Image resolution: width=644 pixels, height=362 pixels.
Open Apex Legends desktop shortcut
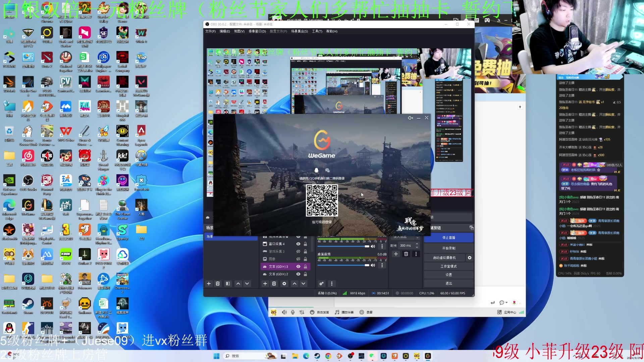pyautogui.click(x=141, y=135)
